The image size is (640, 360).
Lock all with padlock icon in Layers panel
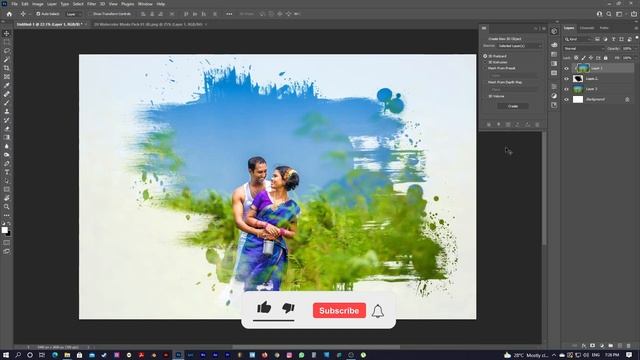point(605,58)
